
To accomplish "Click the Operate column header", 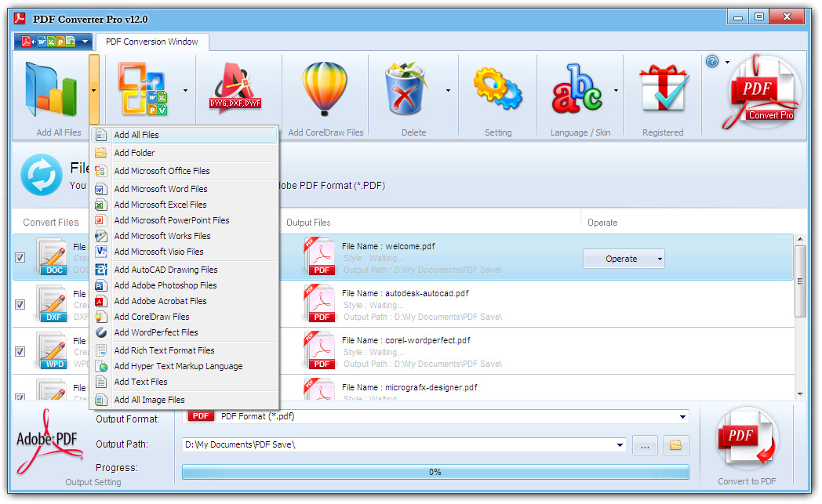I will [602, 222].
